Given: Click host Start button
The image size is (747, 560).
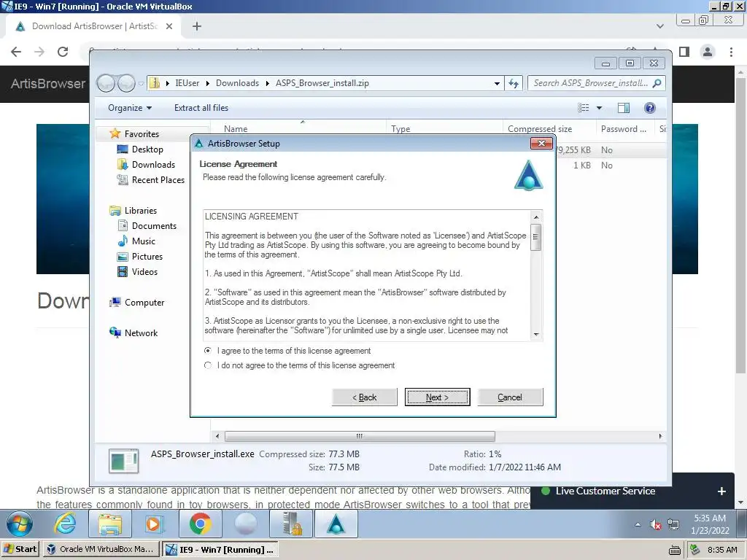Looking at the screenshot, I should (20, 549).
